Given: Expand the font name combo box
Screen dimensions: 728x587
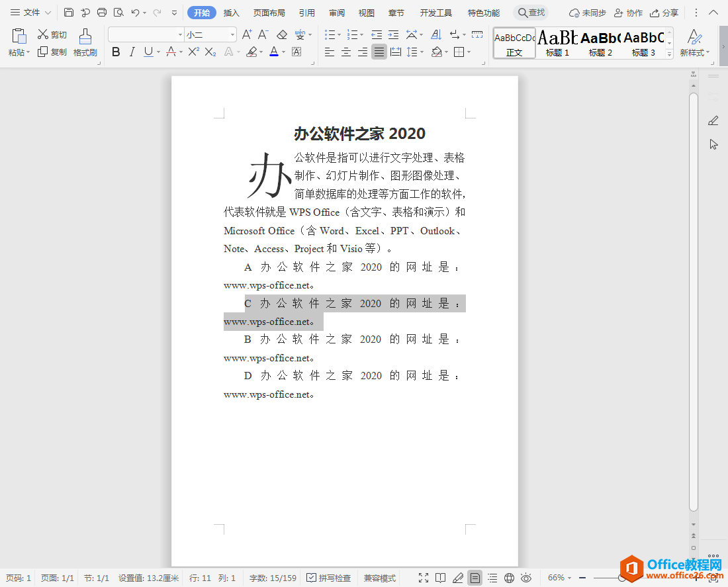Looking at the screenshot, I should pos(180,34).
